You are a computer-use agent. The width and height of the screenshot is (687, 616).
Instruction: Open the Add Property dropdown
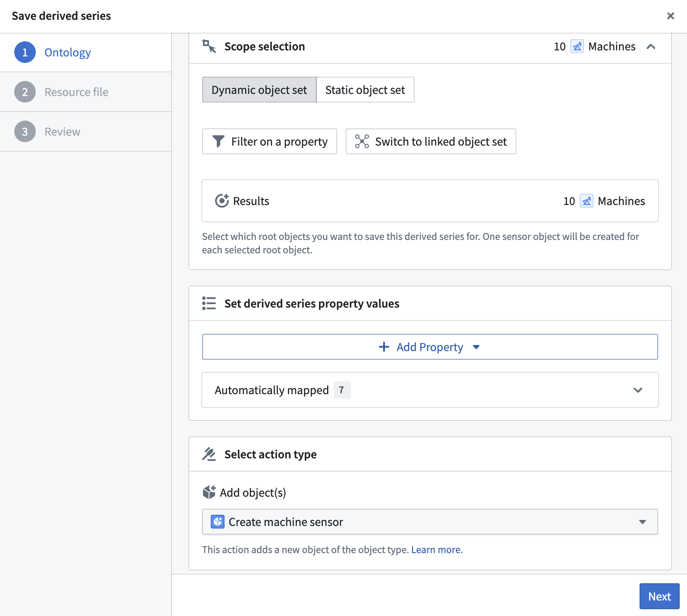pos(430,347)
